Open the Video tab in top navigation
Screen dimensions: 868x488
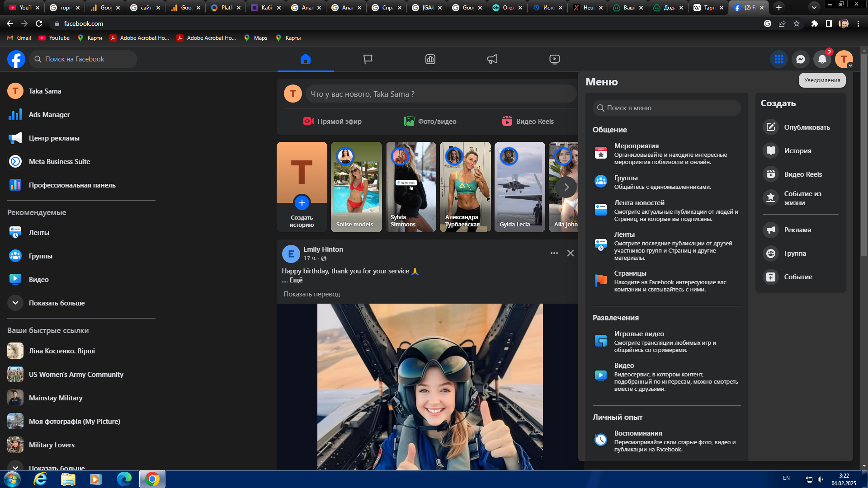point(555,59)
